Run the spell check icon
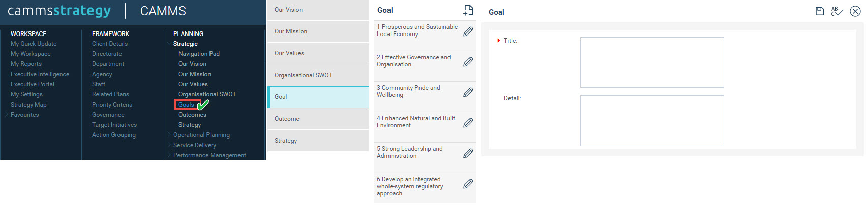868x205 pixels. coord(837,11)
